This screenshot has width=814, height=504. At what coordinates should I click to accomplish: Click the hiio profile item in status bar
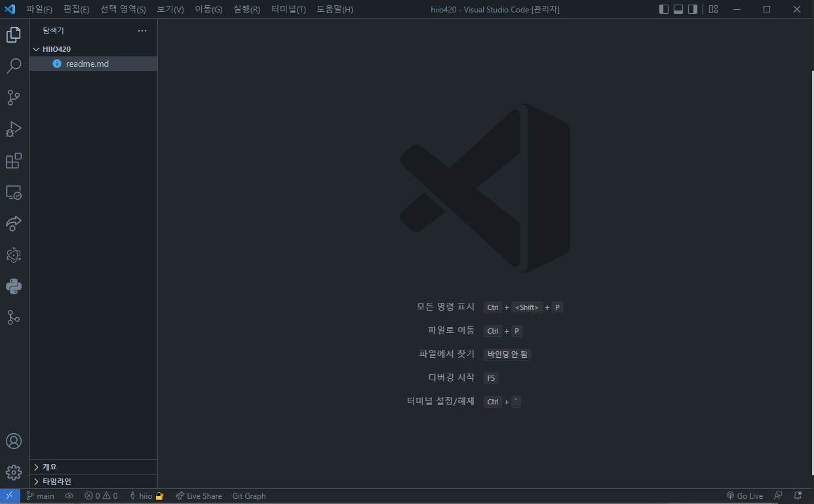(x=147, y=496)
